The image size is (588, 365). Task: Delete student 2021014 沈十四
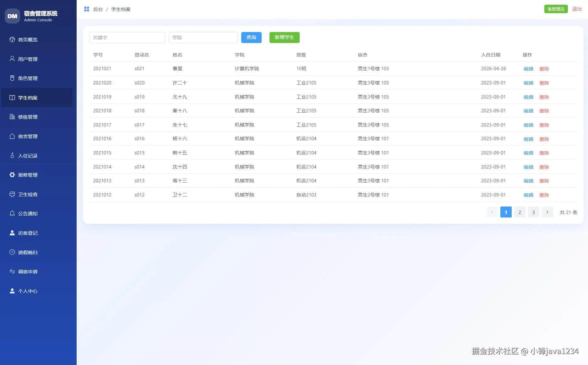pos(544,167)
